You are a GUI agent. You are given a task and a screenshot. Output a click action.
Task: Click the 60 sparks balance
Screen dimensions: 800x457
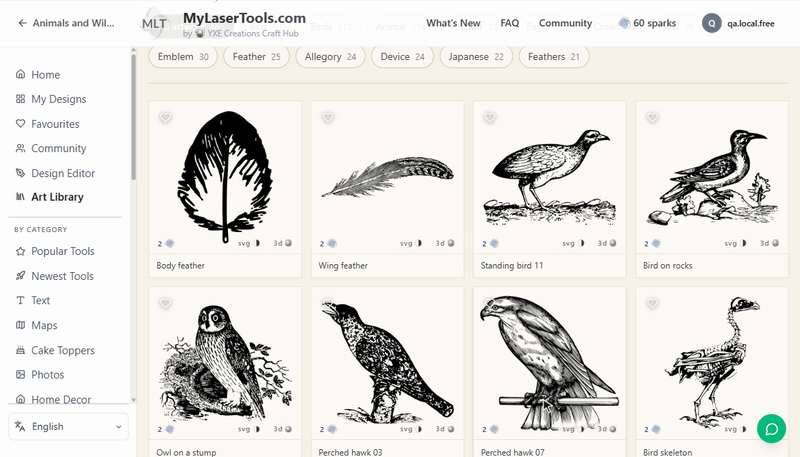click(647, 23)
